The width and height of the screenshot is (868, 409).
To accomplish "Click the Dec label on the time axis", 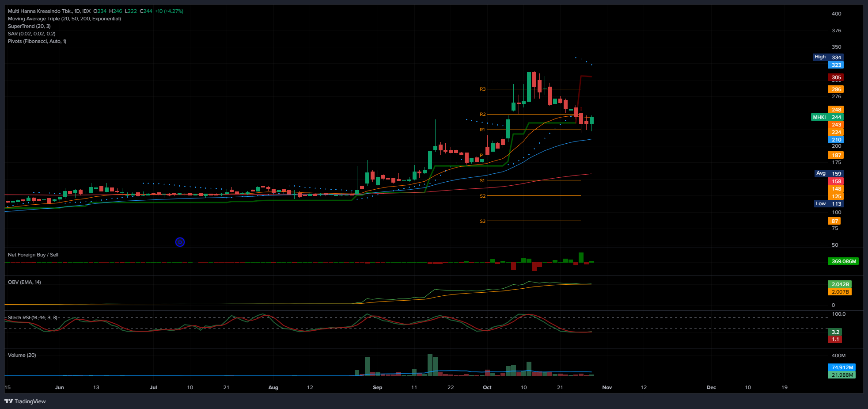I will [x=711, y=387].
